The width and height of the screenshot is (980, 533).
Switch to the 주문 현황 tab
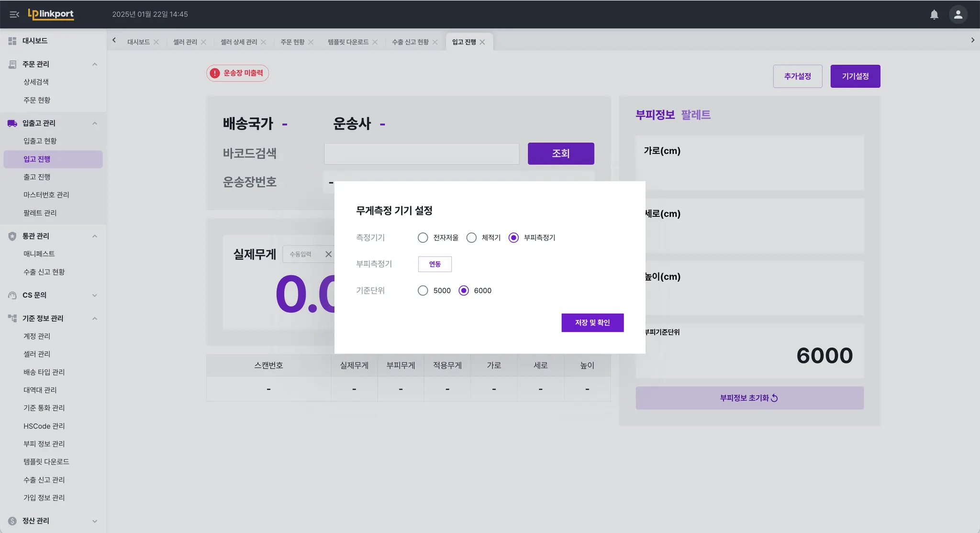pos(292,42)
